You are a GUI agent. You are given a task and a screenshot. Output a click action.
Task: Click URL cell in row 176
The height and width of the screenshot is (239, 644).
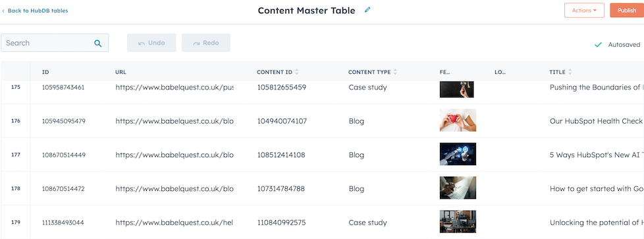click(174, 121)
